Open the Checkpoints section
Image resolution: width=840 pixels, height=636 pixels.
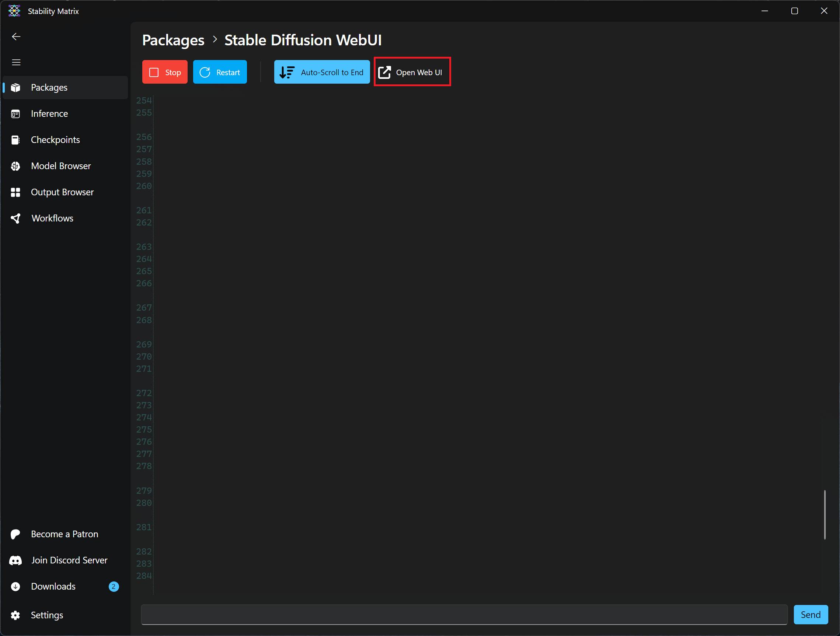(55, 140)
